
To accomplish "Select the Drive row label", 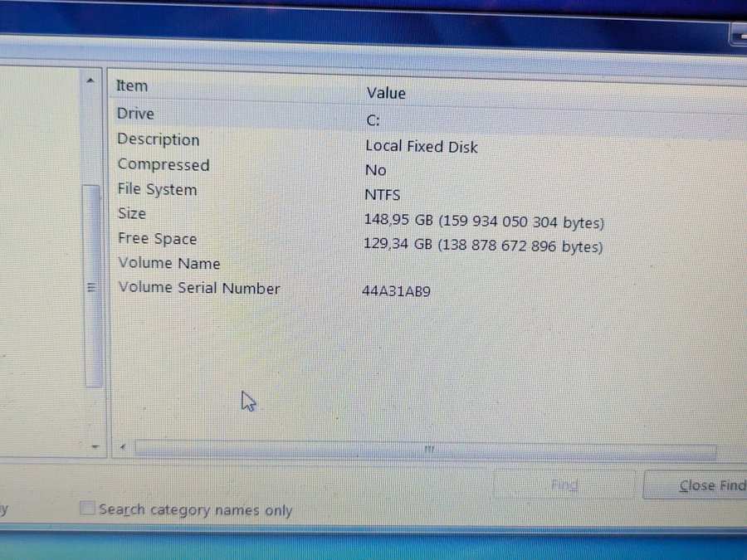I will point(135,114).
